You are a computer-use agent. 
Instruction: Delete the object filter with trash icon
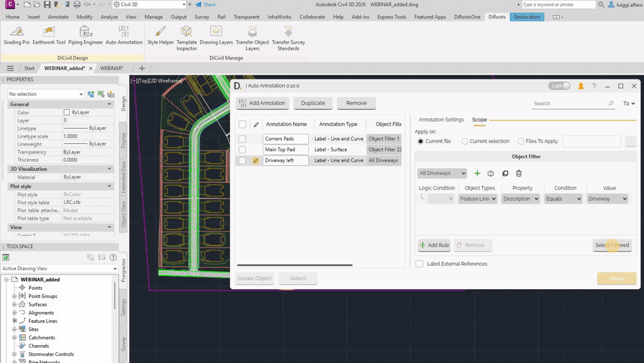click(x=519, y=173)
